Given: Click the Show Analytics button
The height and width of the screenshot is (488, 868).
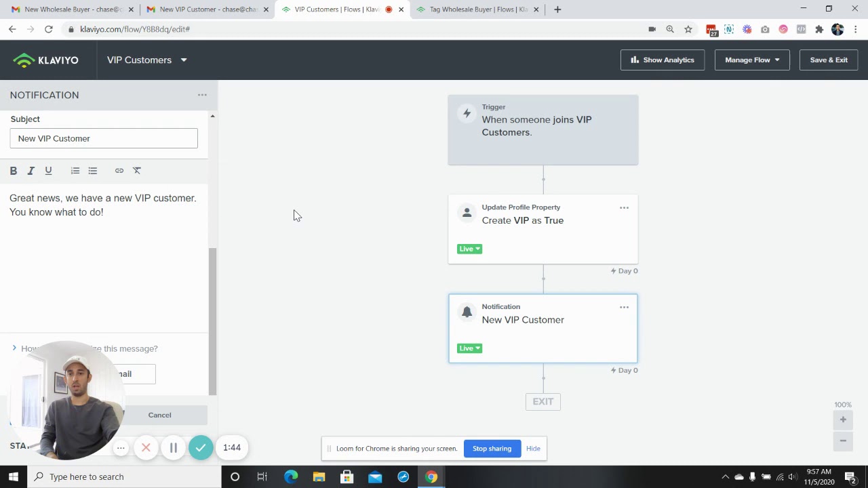Looking at the screenshot, I should click(x=662, y=60).
